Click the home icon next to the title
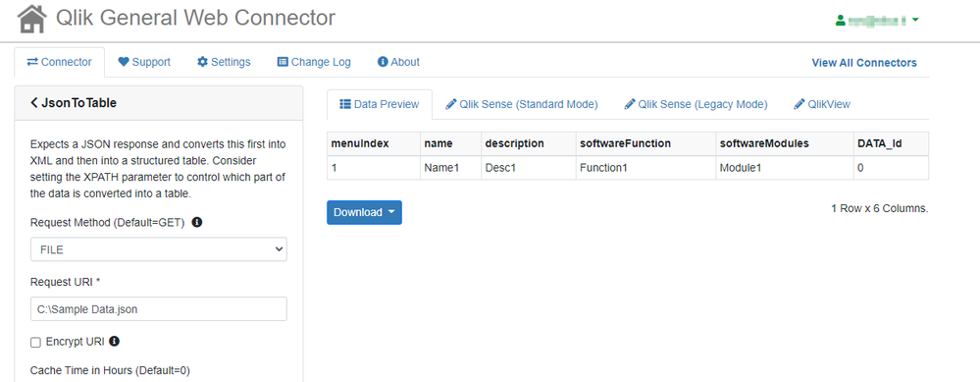Viewport: 980px width, 382px height. click(x=32, y=19)
